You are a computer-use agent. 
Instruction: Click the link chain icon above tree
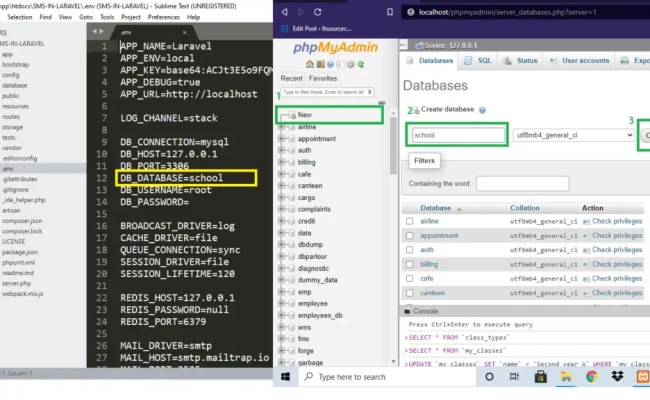point(381,103)
